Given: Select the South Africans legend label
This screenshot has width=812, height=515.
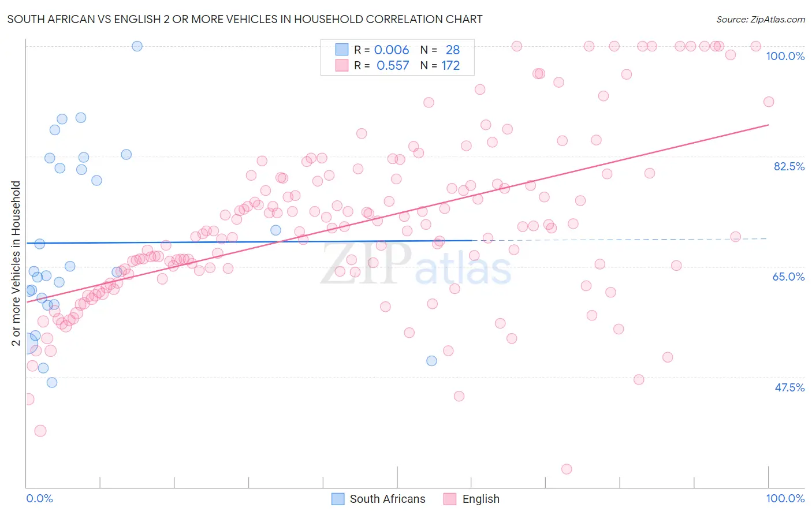Looking at the screenshot, I should (388, 499).
